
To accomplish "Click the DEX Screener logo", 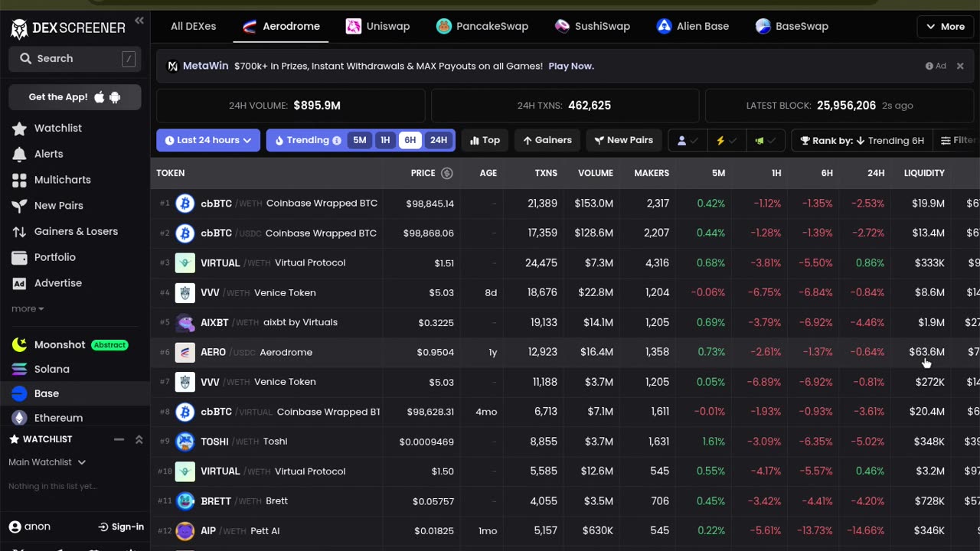I will click(68, 28).
